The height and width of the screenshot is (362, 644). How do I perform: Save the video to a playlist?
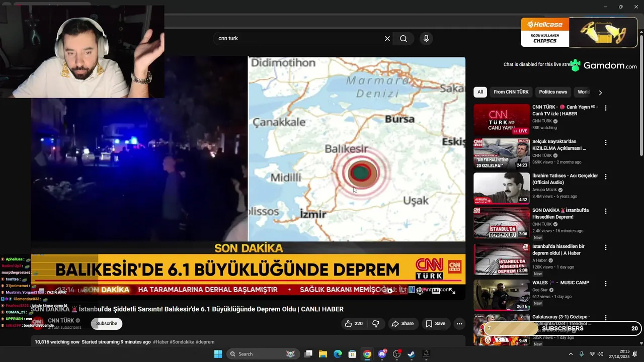click(x=436, y=324)
